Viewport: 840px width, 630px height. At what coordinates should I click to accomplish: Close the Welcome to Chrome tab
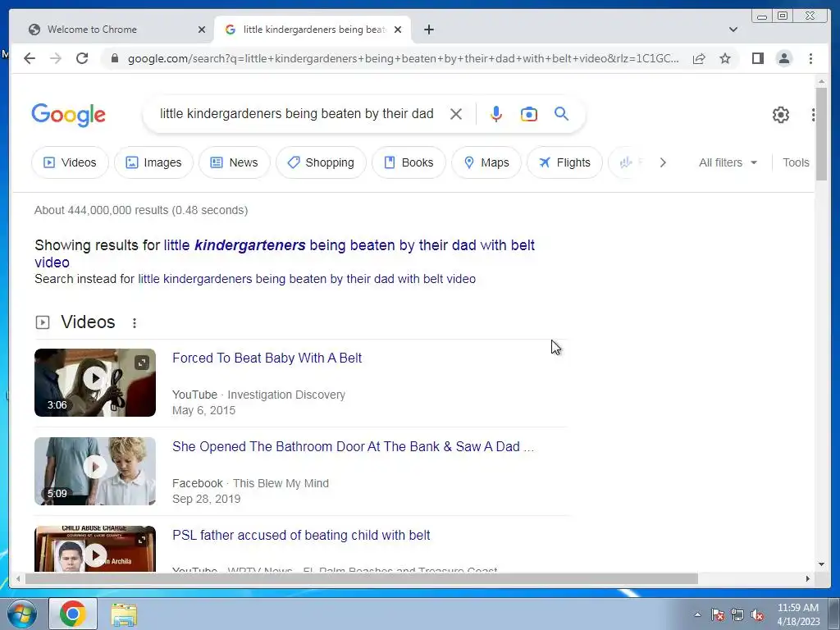[x=202, y=30]
